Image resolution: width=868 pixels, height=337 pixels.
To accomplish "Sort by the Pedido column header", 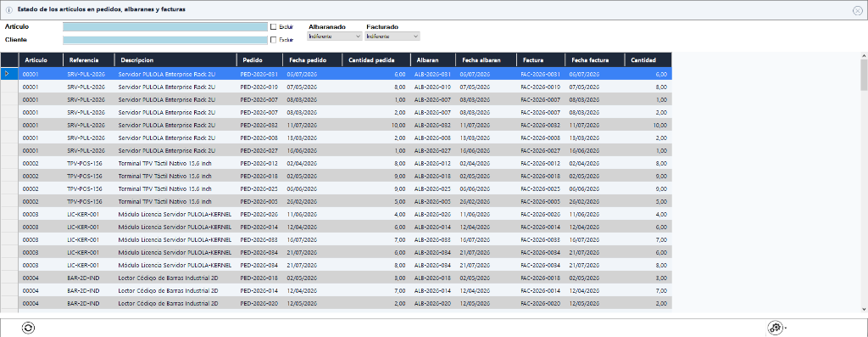I will click(259, 60).
